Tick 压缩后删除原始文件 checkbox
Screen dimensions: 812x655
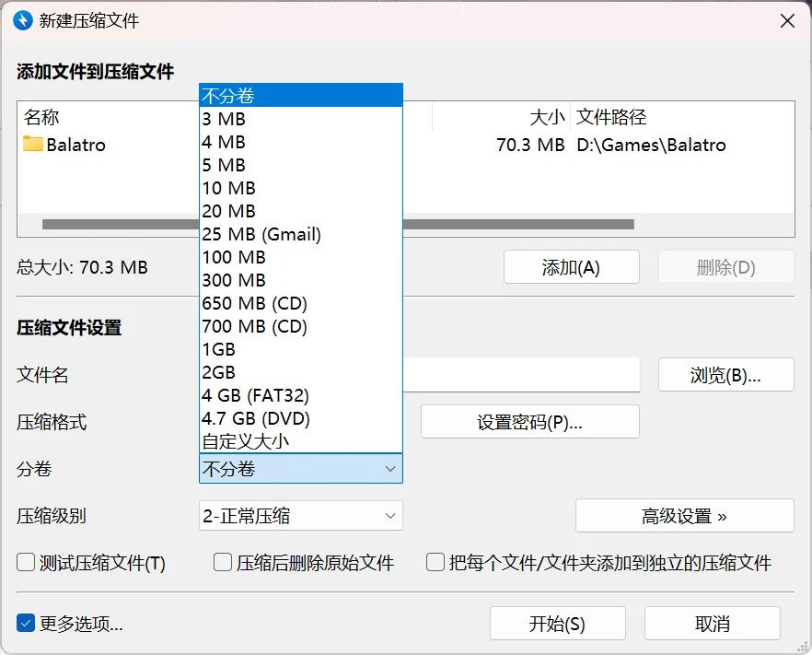(x=223, y=562)
